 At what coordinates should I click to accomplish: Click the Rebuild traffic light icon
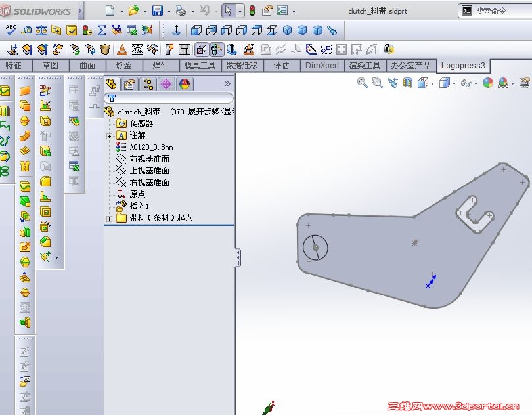[x=252, y=11]
